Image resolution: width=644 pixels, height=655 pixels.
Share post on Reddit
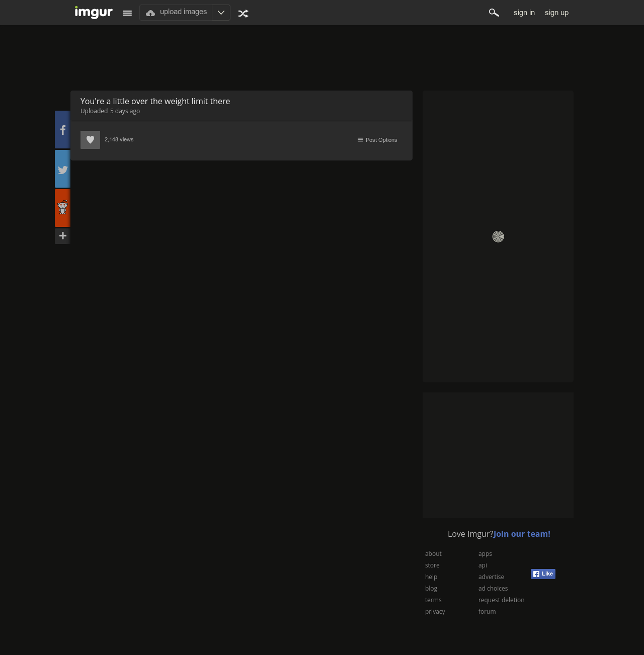click(x=62, y=208)
